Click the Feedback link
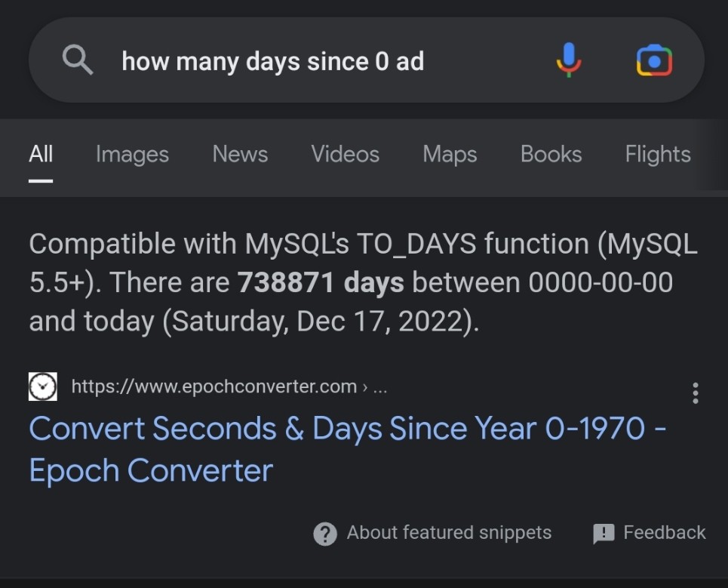The width and height of the screenshot is (728, 588). click(665, 533)
